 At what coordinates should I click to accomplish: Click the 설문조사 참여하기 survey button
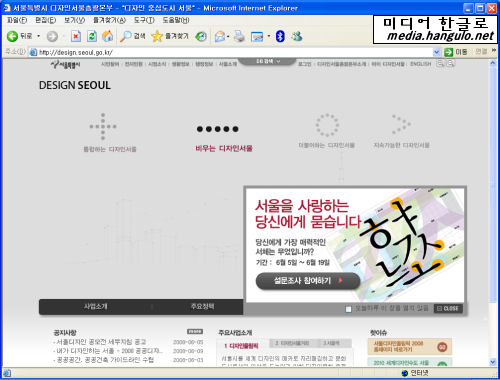coord(308,281)
